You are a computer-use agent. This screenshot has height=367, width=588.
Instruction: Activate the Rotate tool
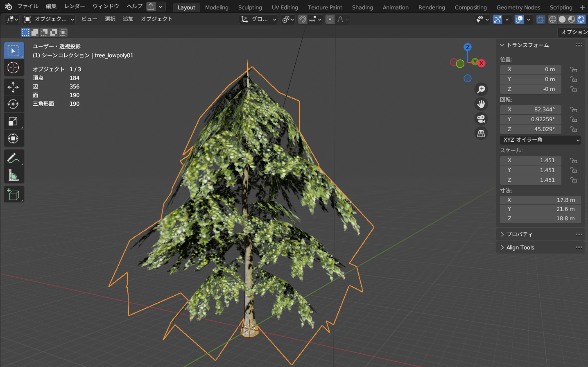click(x=14, y=104)
